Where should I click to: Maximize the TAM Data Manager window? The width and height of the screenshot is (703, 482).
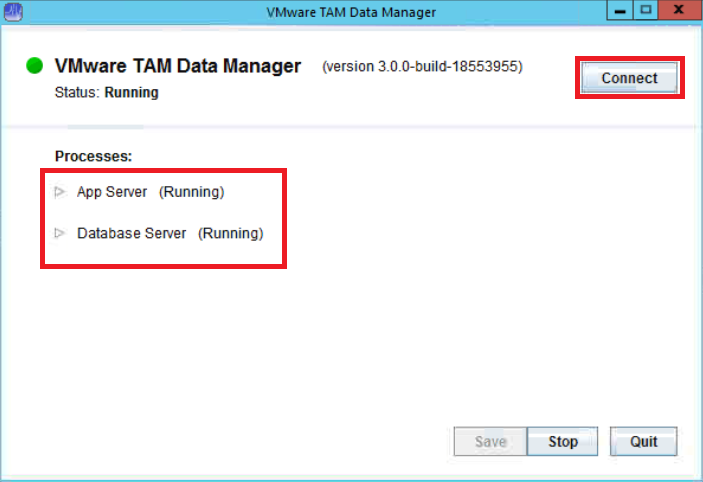[x=646, y=11]
